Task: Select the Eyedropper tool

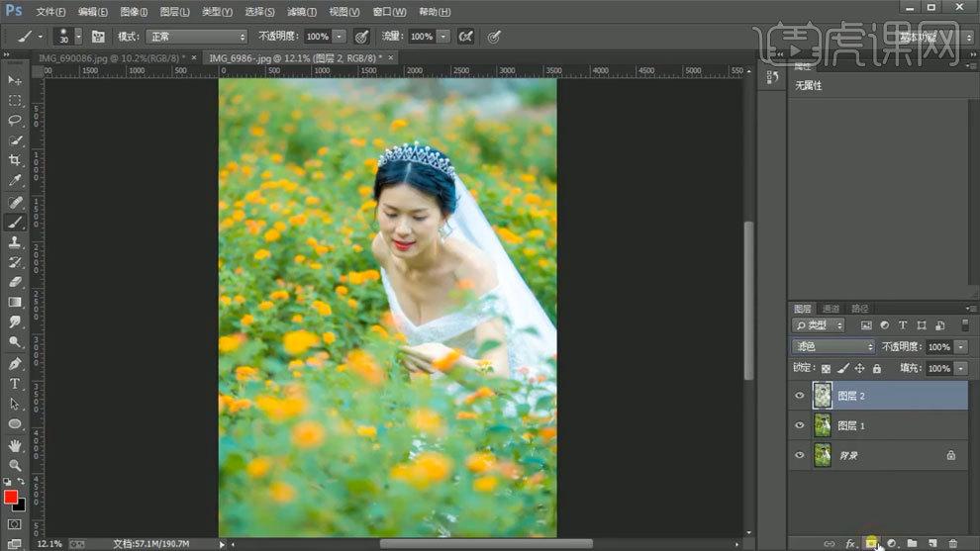Action: [15, 181]
